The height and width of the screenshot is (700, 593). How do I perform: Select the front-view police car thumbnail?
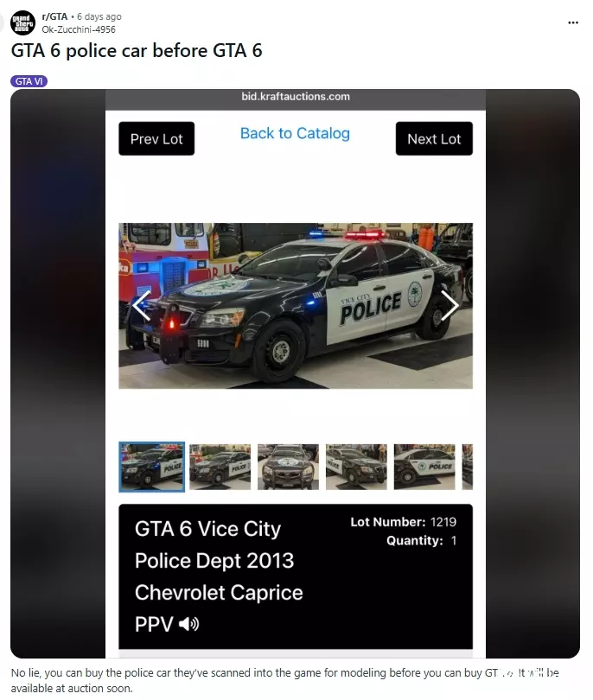pyautogui.click(x=289, y=467)
